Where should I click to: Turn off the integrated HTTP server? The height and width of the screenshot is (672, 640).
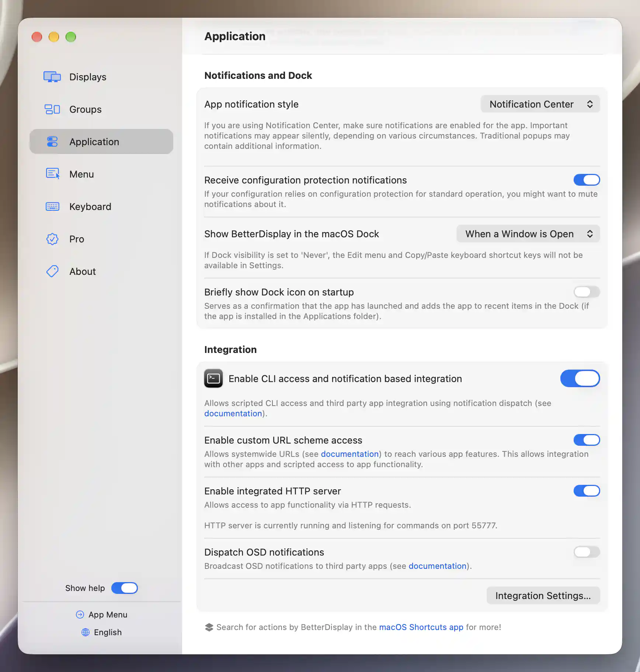[587, 491]
